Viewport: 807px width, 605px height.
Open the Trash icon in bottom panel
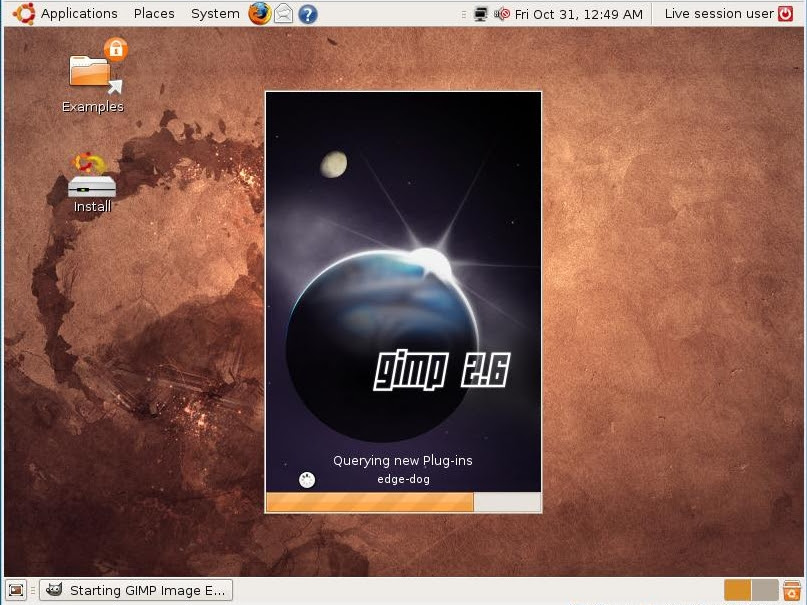pos(792,590)
